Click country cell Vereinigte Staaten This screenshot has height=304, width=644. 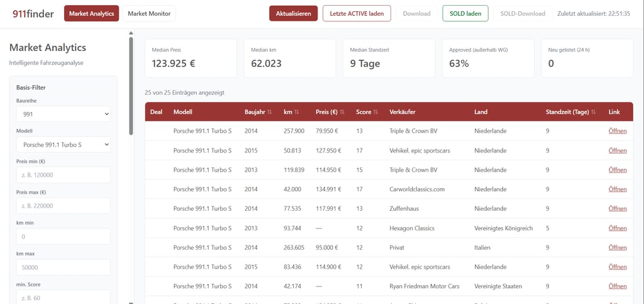(498, 286)
